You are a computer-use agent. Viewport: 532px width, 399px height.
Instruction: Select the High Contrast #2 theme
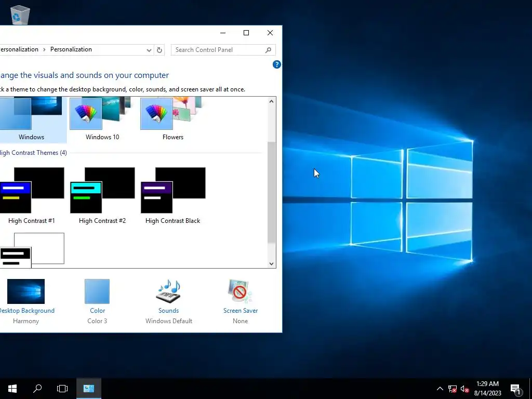coord(102,196)
